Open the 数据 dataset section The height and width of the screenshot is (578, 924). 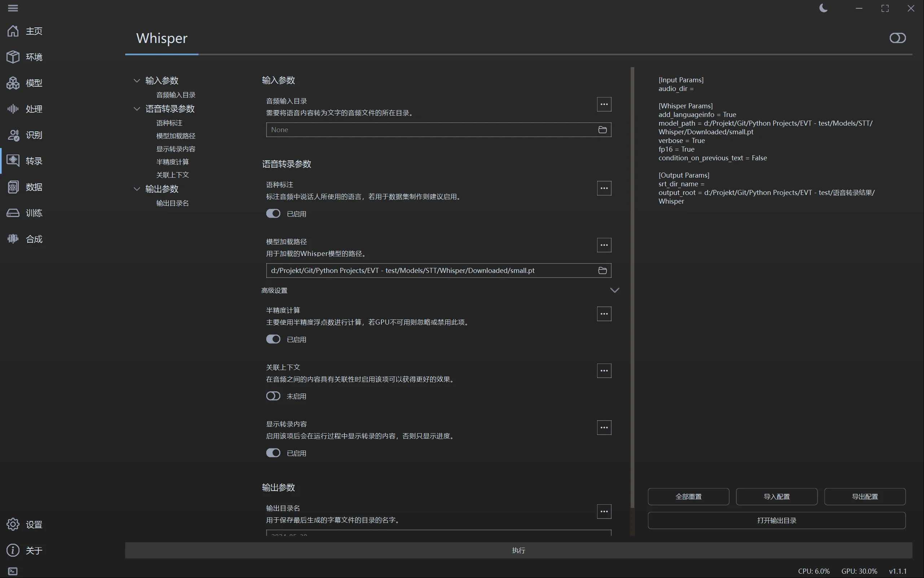click(x=25, y=187)
